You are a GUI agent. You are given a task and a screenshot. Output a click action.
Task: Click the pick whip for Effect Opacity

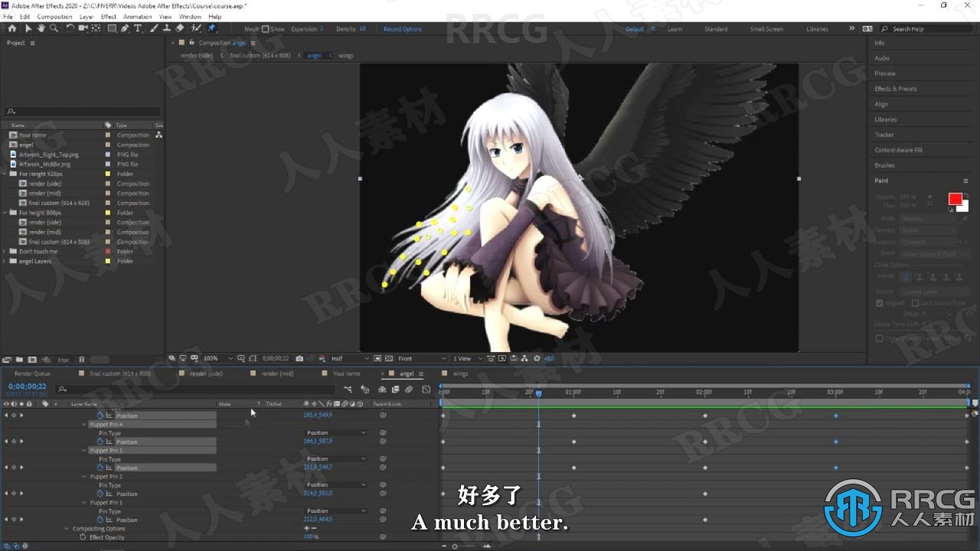coord(383,537)
